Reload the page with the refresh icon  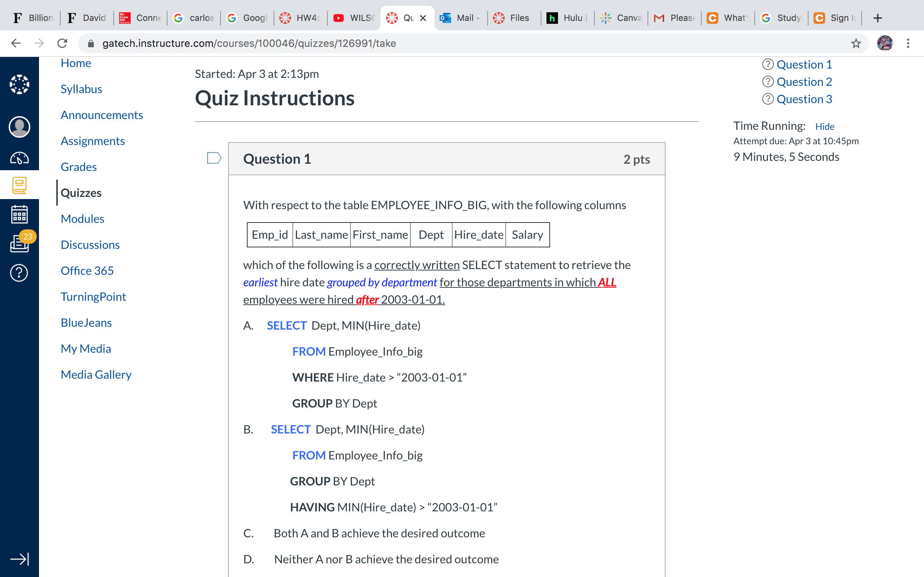62,43
